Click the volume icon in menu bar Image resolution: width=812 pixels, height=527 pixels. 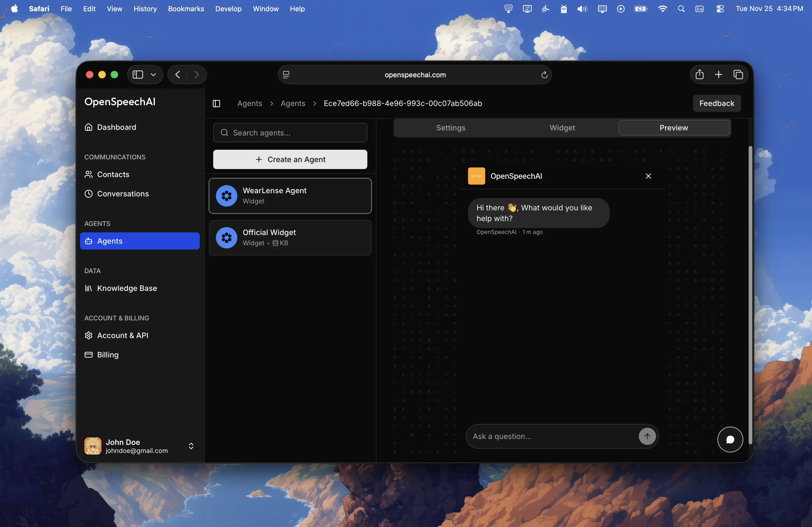(582, 9)
